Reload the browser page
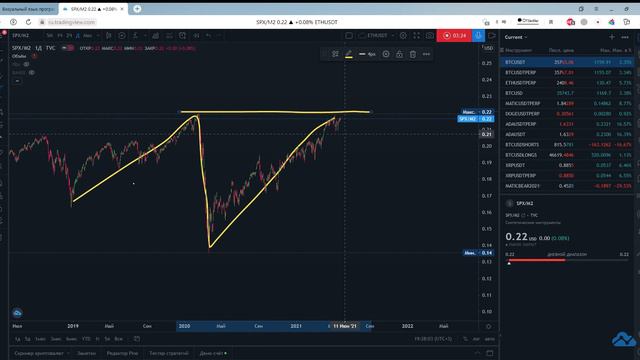Viewport: 640px width, 360px height. point(28,22)
